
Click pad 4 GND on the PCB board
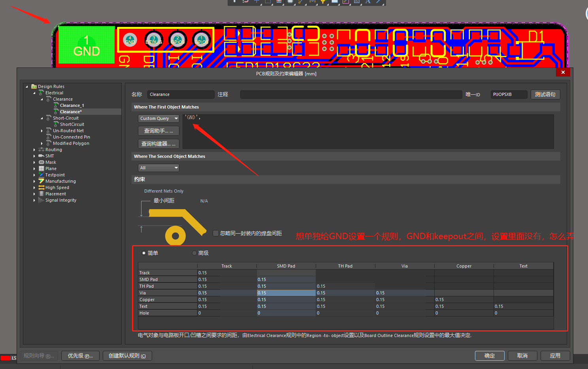pos(130,40)
